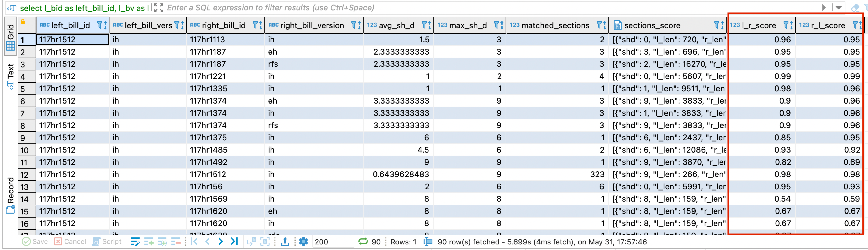Refresh the result set
The height and width of the screenshot is (250, 868).
363,242
